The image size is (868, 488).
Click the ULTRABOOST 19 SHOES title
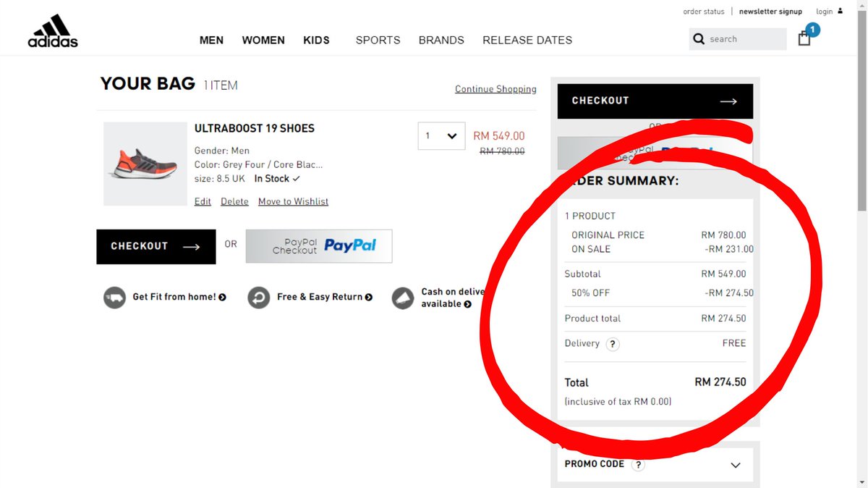[x=255, y=129]
